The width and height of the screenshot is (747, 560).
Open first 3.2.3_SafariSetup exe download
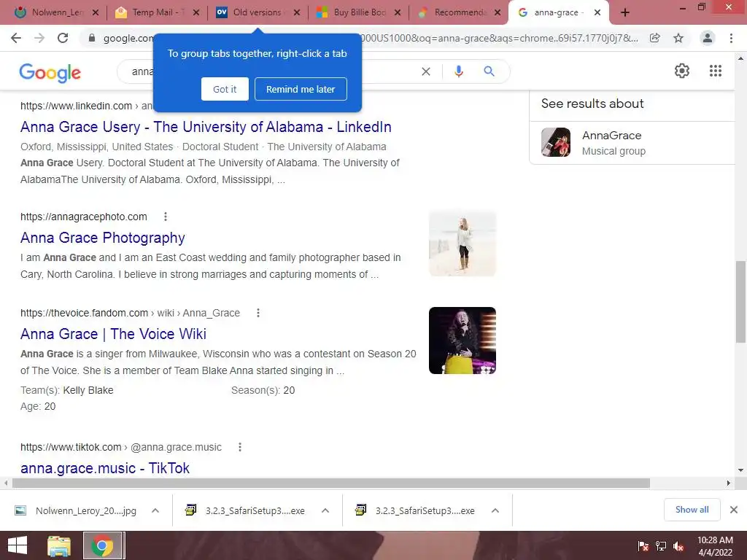[x=246, y=510]
